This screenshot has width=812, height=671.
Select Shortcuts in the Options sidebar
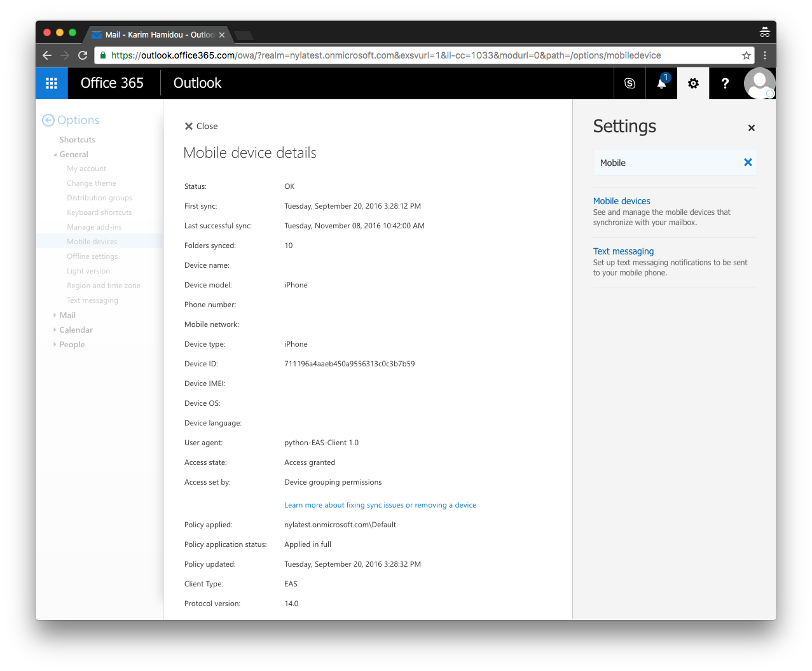click(x=77, y=139)
